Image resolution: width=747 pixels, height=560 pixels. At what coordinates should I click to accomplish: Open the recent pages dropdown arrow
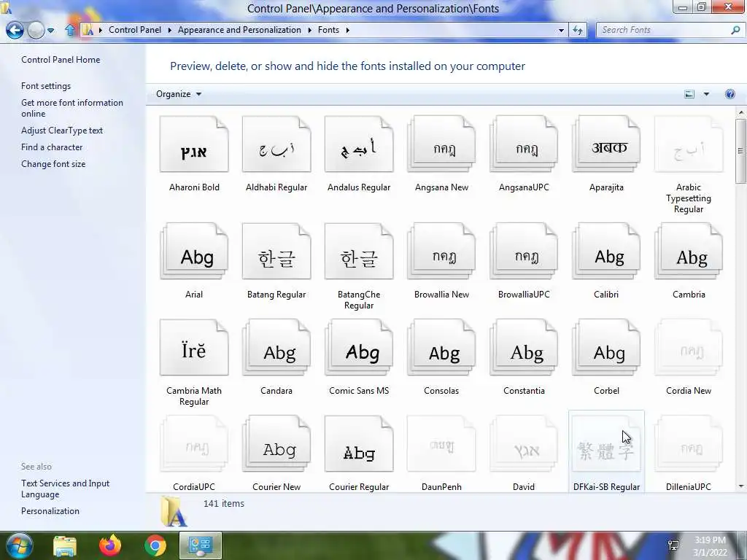coord(50,31)
